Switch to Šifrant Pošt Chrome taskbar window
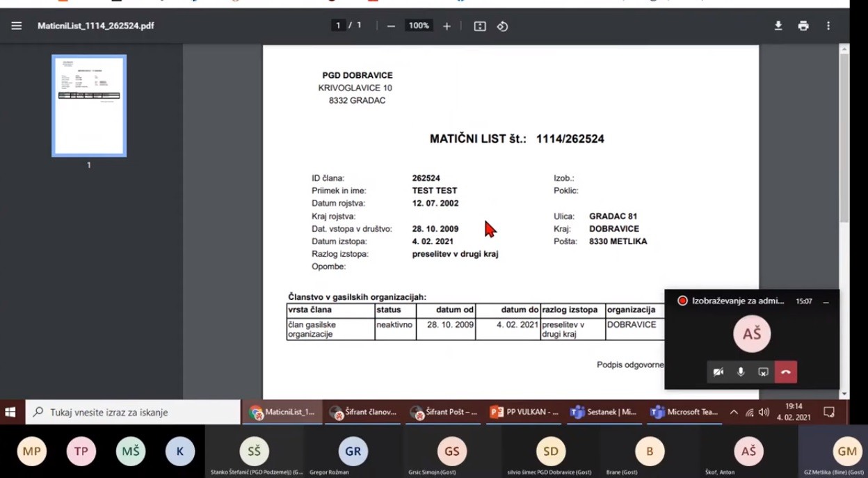868x478 pixels. (x=444, y=412)
